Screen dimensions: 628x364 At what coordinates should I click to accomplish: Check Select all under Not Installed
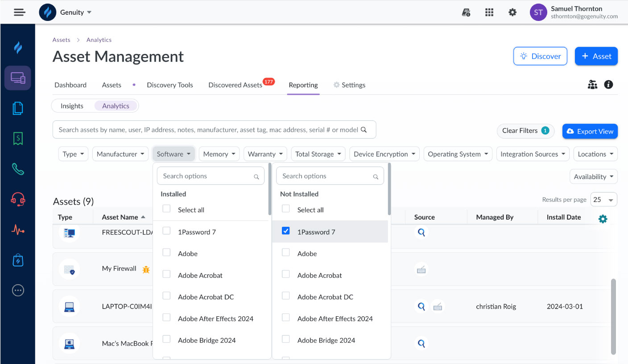tap(286, 209)
